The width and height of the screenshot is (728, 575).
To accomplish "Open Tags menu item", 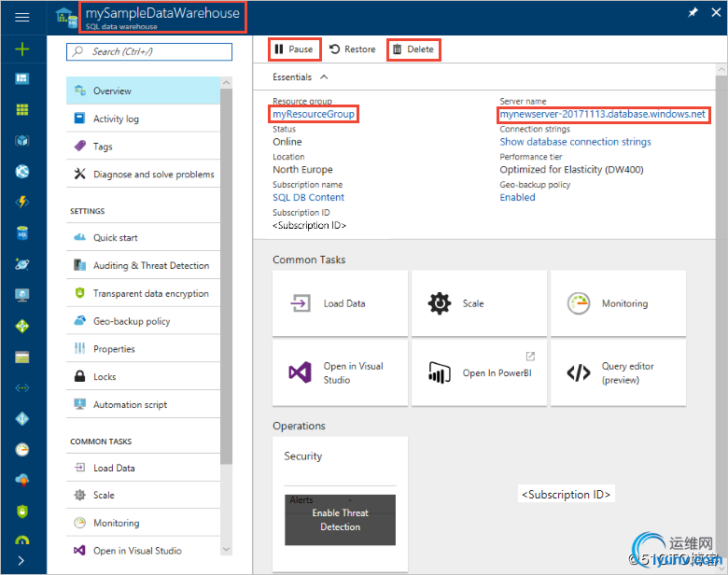I will pos(143,147).
